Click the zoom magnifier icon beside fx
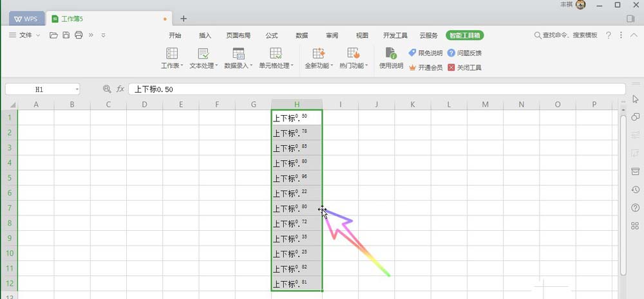Viewport: 644px width, 299px height. click(107, 89)
